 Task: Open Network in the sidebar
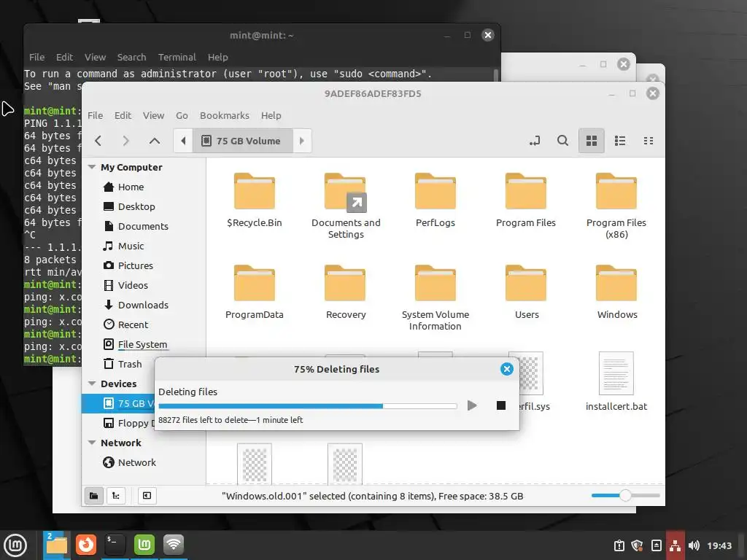[144, 462]
